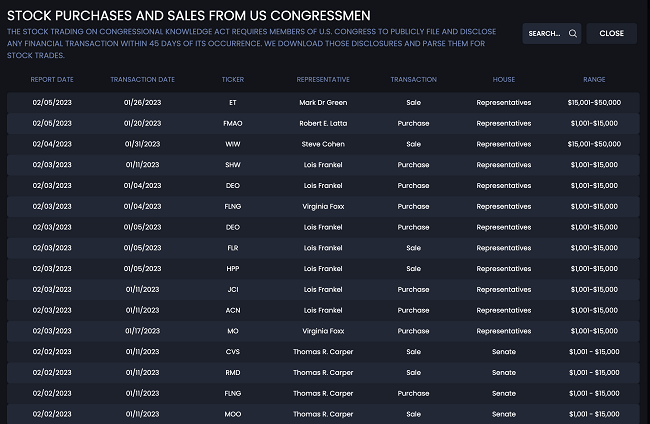Viewport: 650px width, 424px height.
Task: Click the Sale cell in WW row
Action: point(413,144)
